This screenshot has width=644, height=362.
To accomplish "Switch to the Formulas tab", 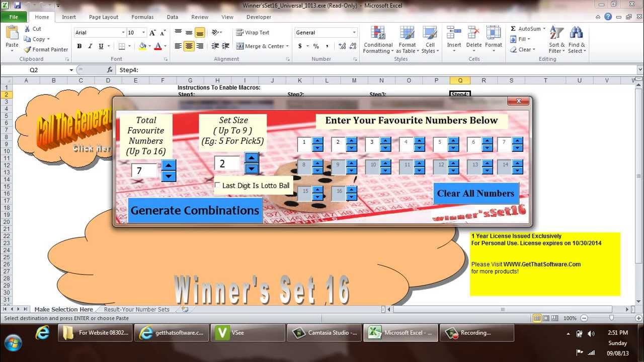I will coord(142,17).
